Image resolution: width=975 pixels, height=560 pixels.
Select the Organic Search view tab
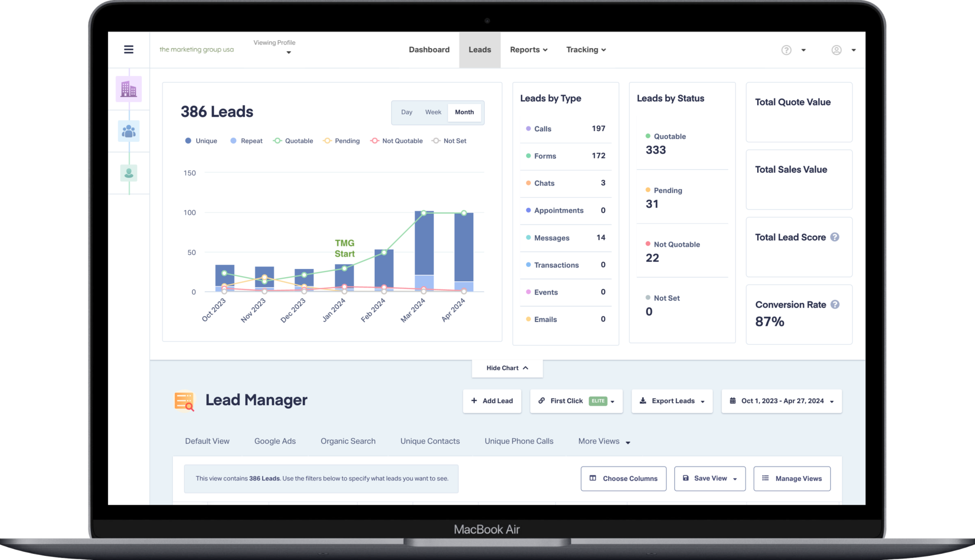tap(348, 441)
